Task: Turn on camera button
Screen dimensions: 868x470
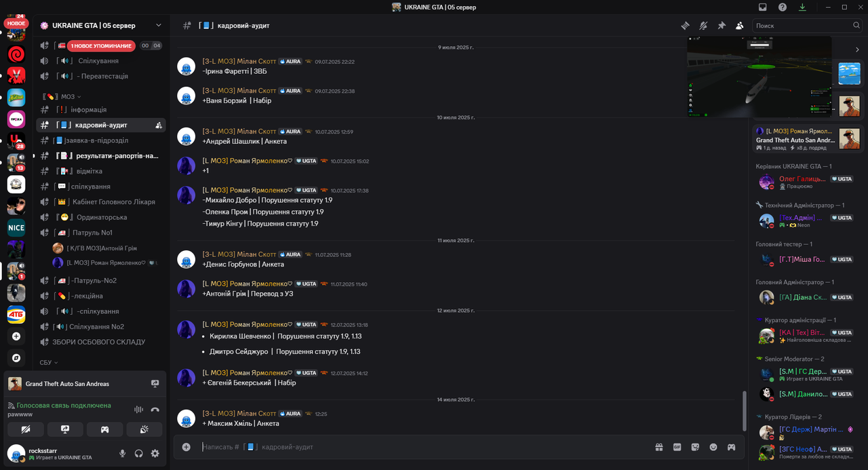Action: (26, 429)
